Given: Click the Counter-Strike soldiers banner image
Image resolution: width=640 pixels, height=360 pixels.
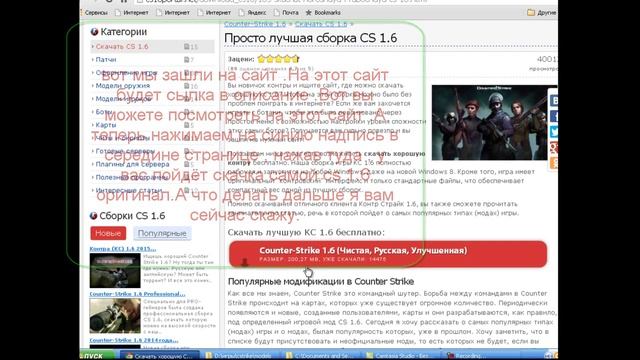Looking at the screenshot, I should [489, 122].
